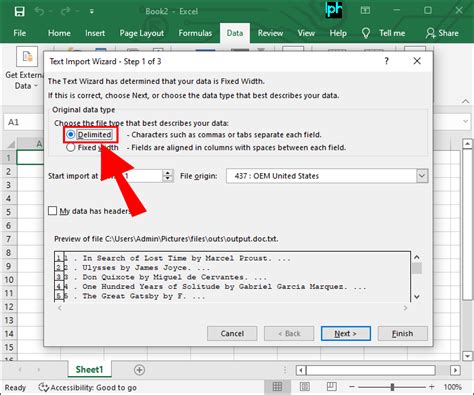Open the File tab

tap(19, 33)
